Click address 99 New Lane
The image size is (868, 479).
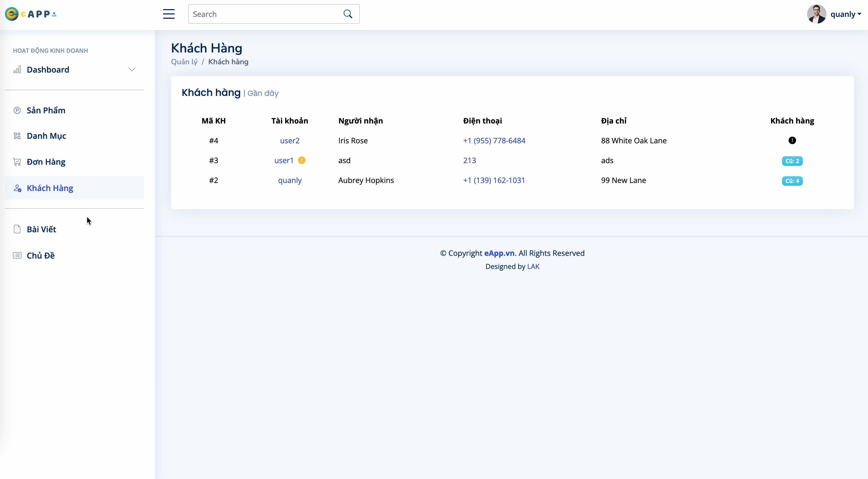tap(623, 181)
